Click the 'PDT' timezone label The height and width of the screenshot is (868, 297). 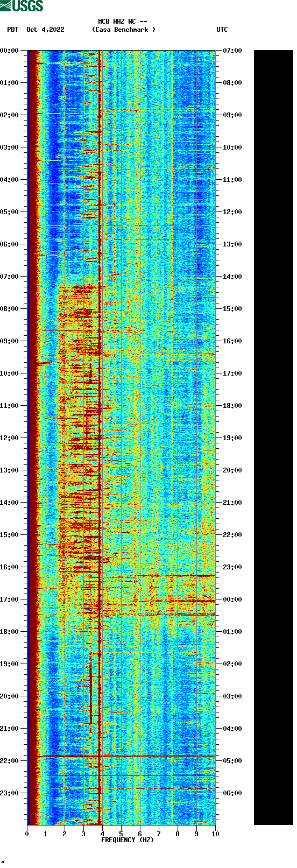pos(13,30)
